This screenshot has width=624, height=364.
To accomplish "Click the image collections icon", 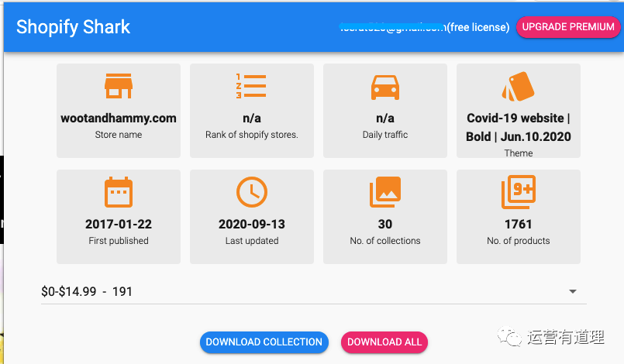I will 384,192.
